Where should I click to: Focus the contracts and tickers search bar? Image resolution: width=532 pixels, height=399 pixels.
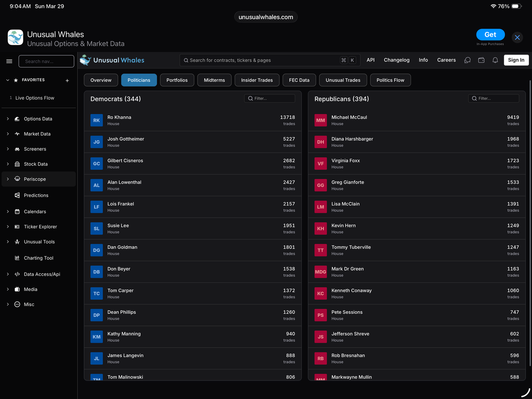tap(270, 60)
